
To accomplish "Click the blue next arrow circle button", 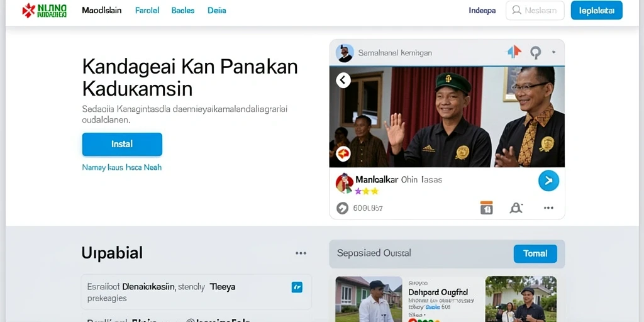I will 548,180.
